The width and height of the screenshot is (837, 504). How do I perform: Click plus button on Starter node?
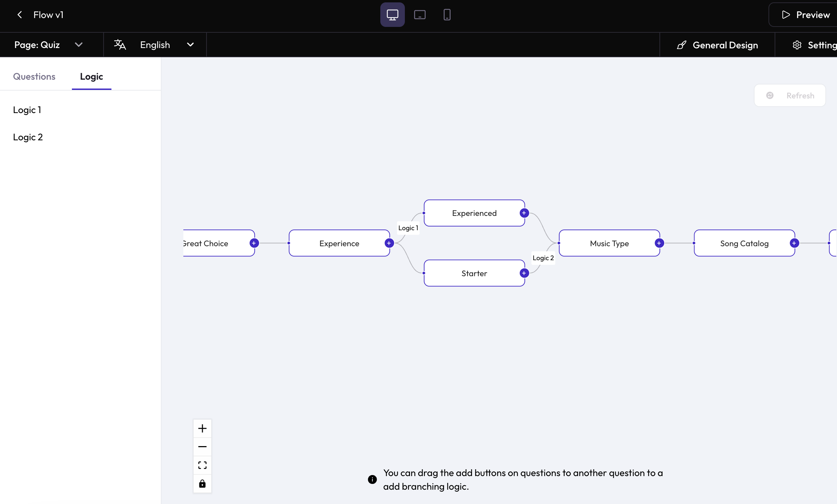524,273
